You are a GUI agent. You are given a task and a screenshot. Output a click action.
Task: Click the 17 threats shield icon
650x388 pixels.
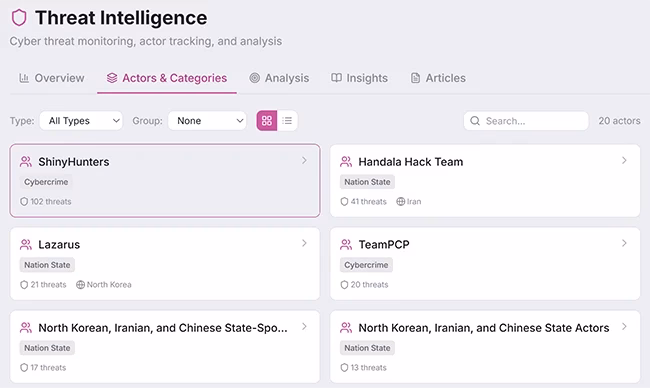point(24,368)
